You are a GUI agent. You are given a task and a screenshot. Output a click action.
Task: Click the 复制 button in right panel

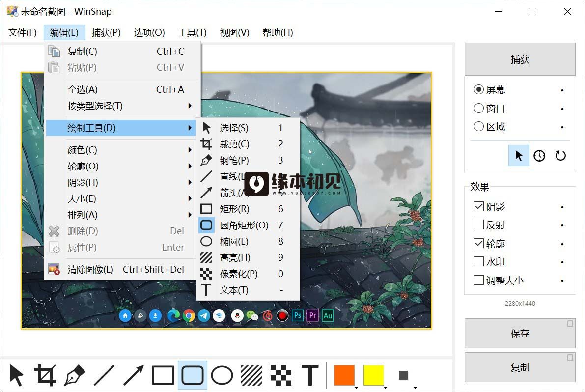[x=520, y=367]
